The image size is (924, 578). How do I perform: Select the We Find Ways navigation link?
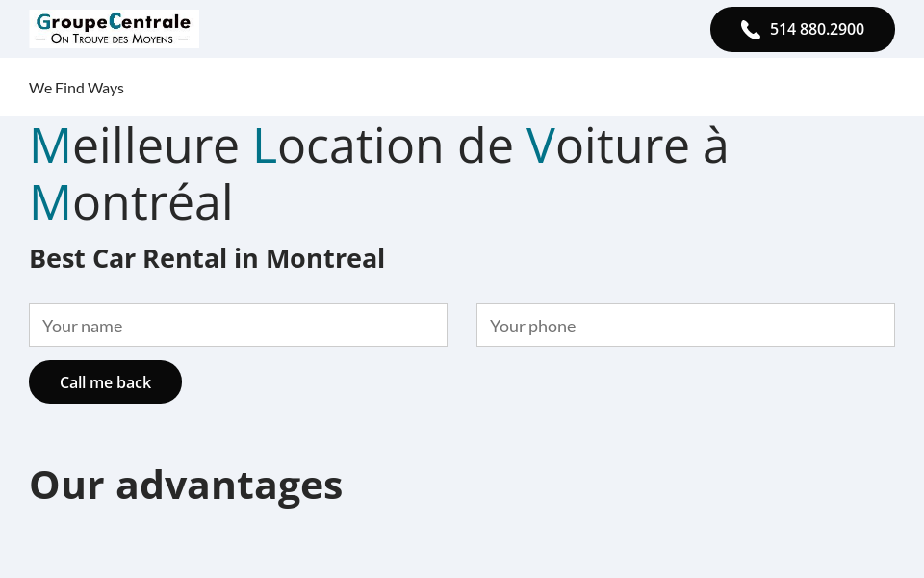[x=76, y=87]
